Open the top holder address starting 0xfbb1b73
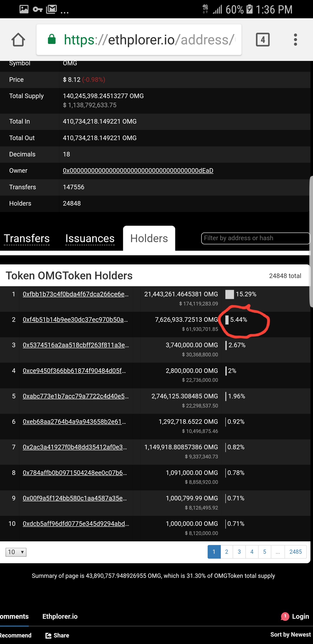The image size is (313, 644). (x=76, y=294)
